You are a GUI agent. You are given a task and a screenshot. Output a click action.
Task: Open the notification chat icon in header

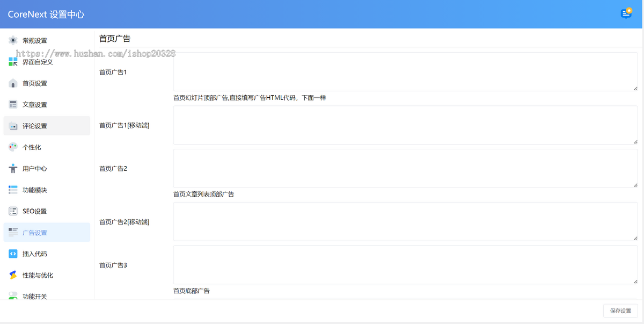click(x=626, y=13)
